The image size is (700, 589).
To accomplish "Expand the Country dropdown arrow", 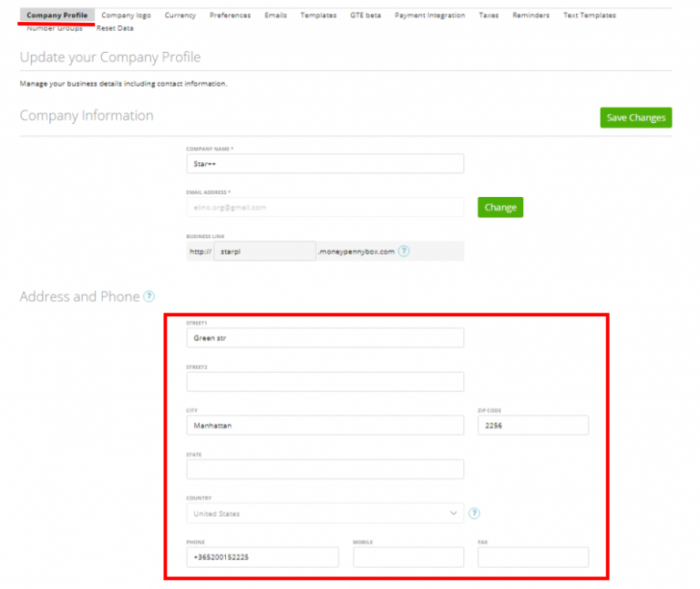I will click(453, 513).
